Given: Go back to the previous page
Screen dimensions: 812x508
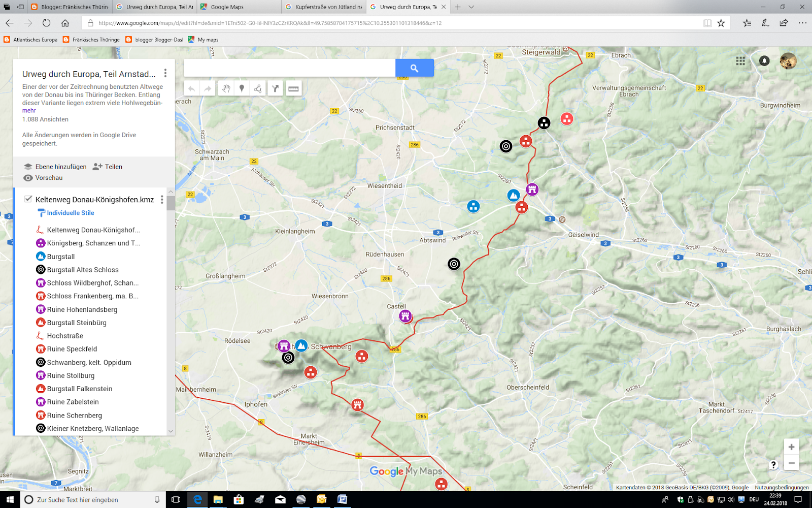Looking at the screenshot, I should pyautogui.click(x=10, y=23).
